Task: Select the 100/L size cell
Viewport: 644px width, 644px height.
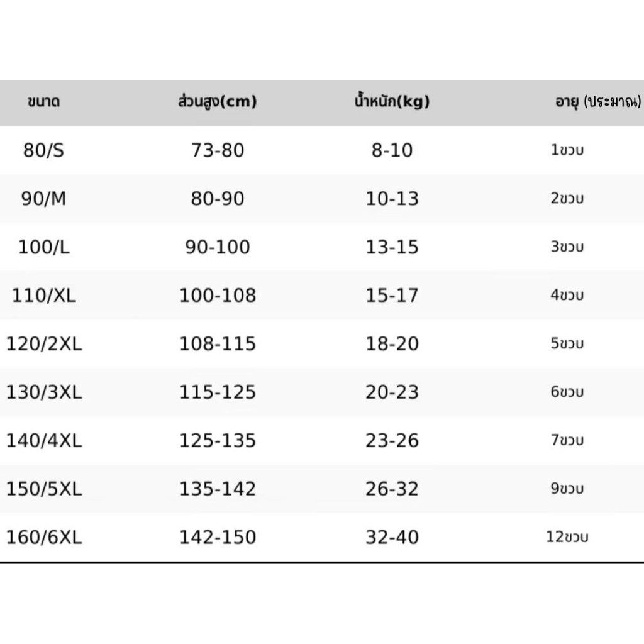Action: click(x=43, y=247)
